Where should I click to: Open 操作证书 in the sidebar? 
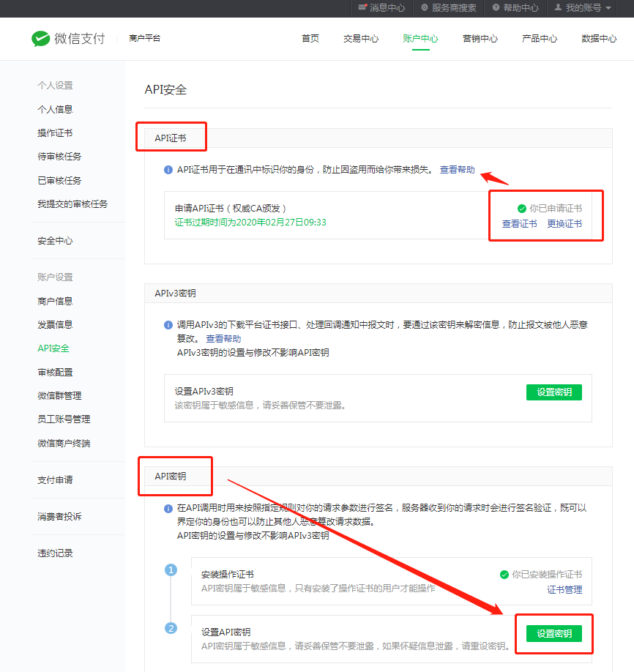pos(55,132)
